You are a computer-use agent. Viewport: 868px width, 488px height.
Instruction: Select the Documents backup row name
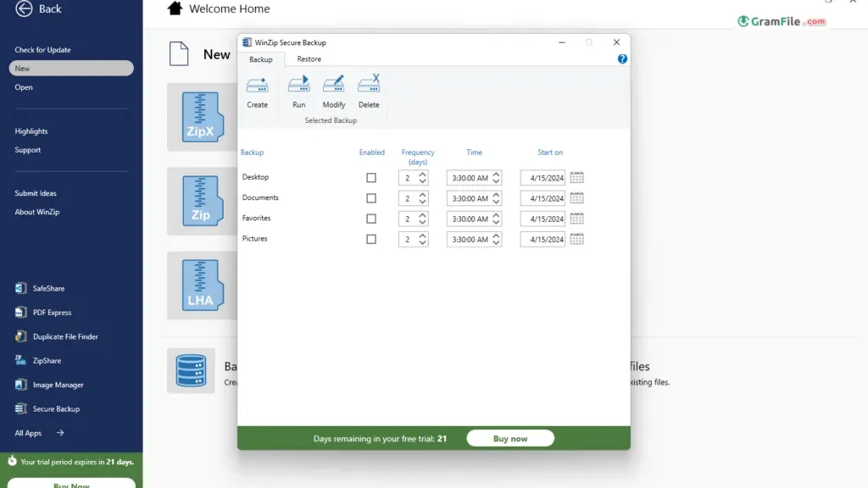(260, 197)
